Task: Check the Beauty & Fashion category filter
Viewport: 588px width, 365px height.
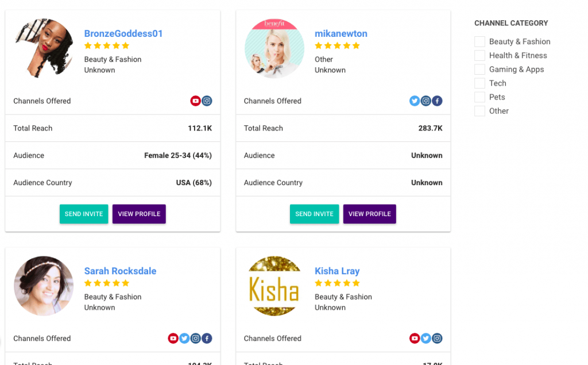Action: pyautogui.click(x=479, y=42)
